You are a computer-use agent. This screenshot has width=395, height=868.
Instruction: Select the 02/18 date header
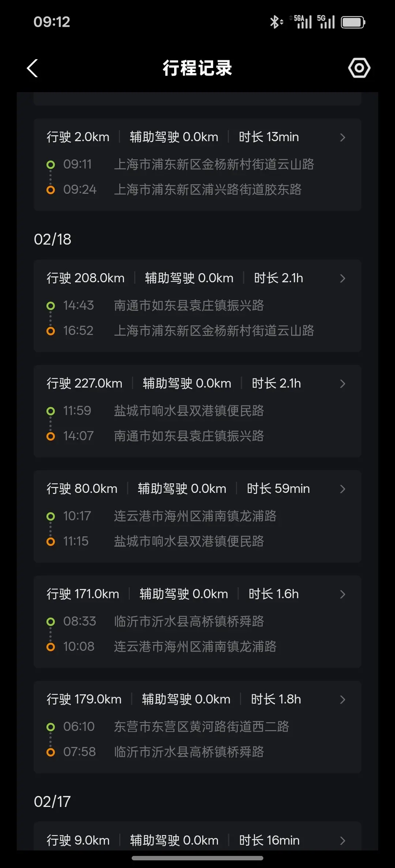pos(53,239)
